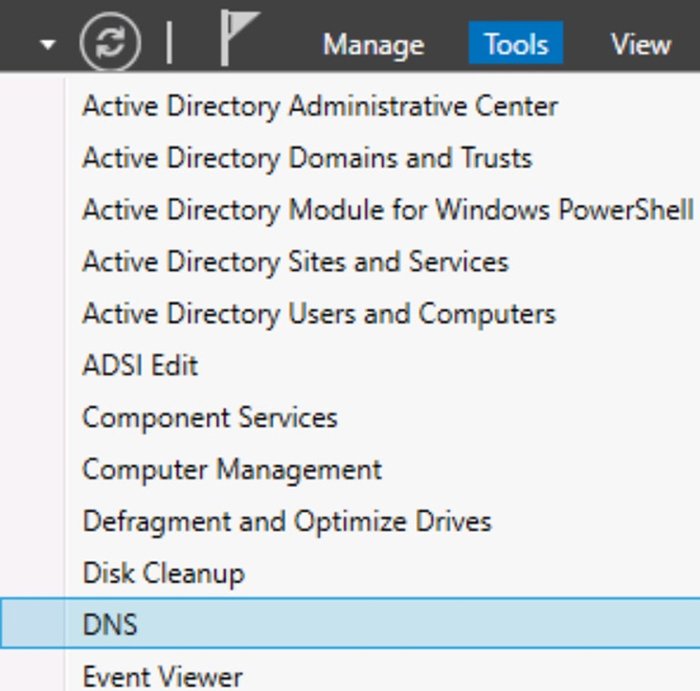
Task: Choose Component Services entry
Action: pos(210,418)
